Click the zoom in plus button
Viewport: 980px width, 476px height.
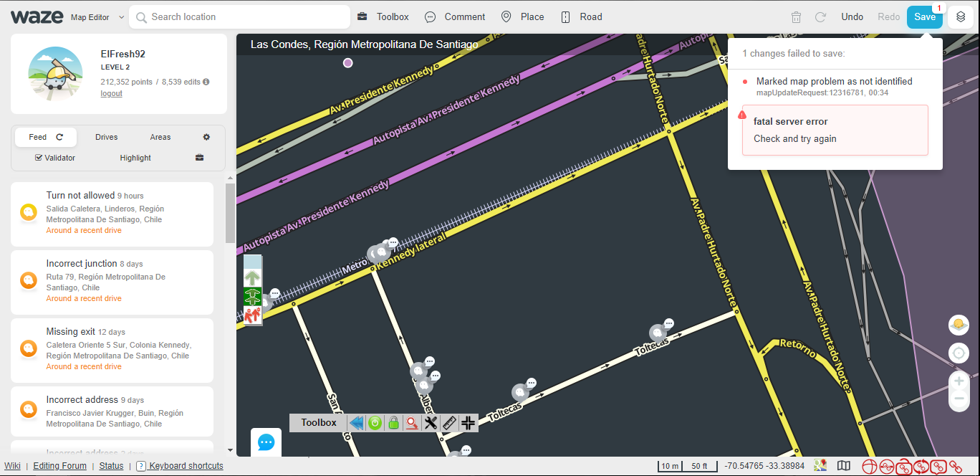coord(959,381)
